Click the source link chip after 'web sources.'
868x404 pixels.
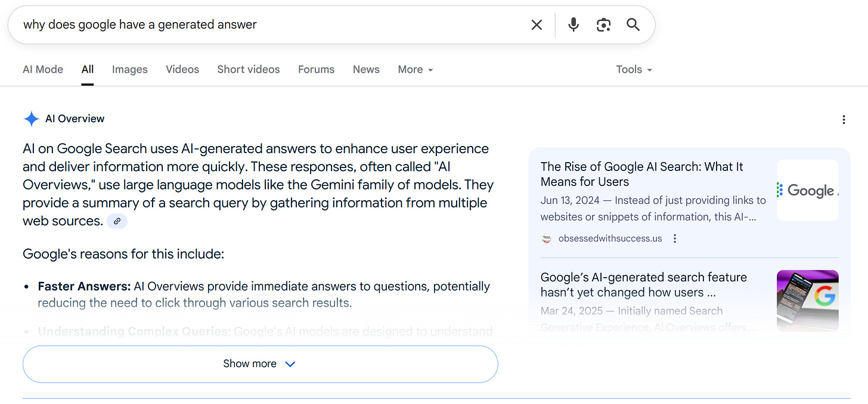(117, 221)
